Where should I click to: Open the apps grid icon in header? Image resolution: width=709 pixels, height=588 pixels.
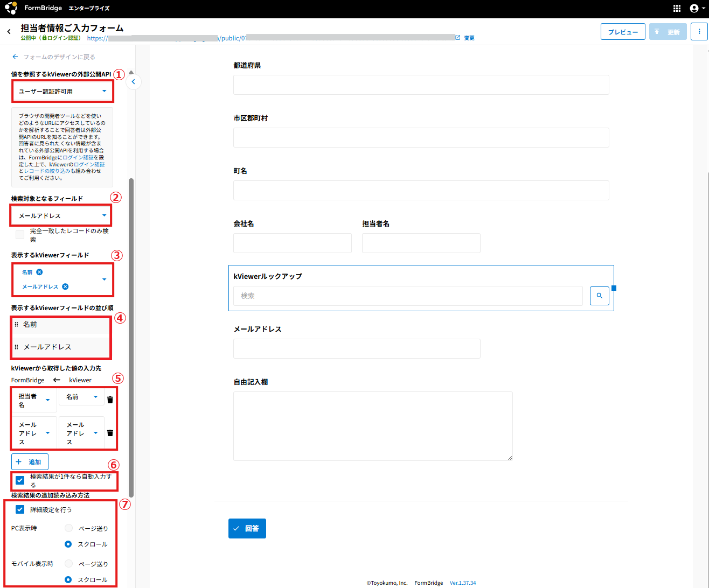(677, 9)
